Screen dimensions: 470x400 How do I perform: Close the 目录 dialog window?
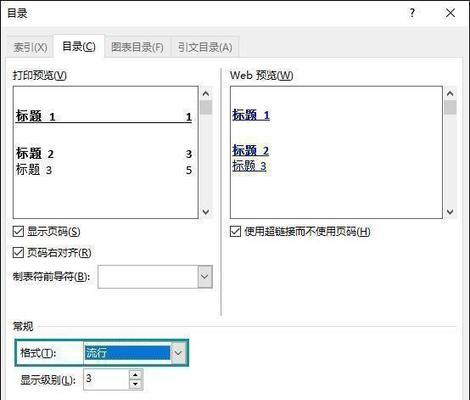tap(450, 13)
